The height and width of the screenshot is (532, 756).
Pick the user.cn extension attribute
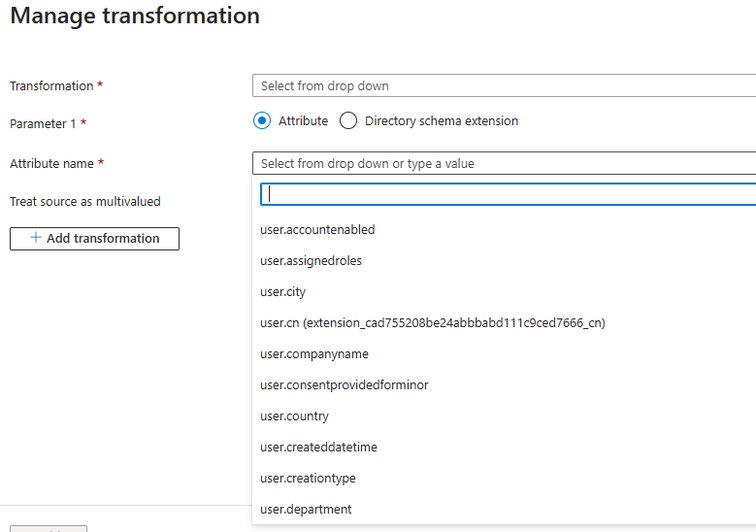(432, 323)
